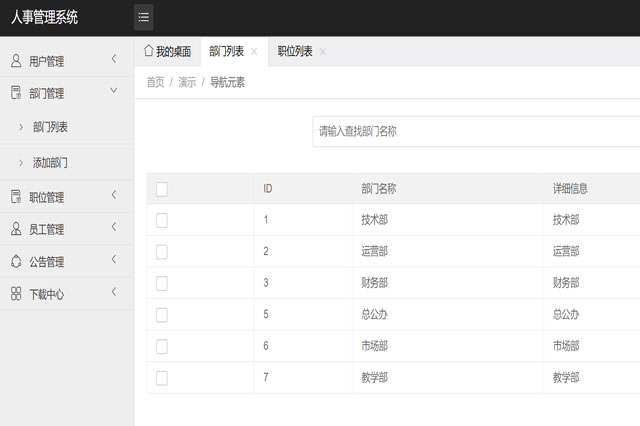Viewport: 640px width, 426px height.
Task: Go to 首页 in the breadcrumb
Action: [x=155, y=83]
